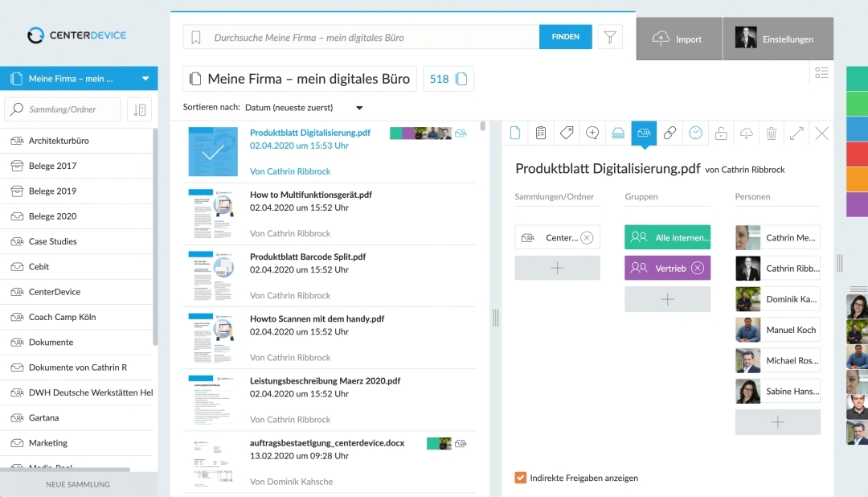Screen dimensions: 868x497
Task: Remove the Vertrieb group share
Action: click(698, 268)
